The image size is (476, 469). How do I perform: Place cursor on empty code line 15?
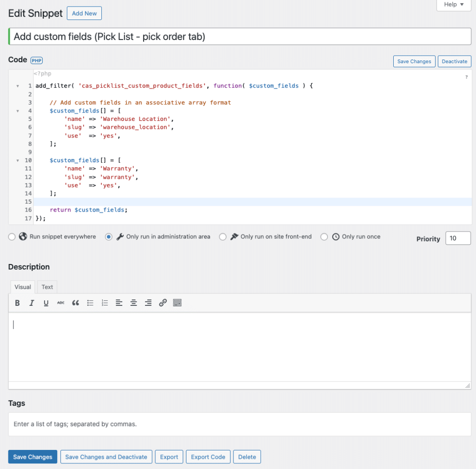pyautogui.click(x=252, y=202)
